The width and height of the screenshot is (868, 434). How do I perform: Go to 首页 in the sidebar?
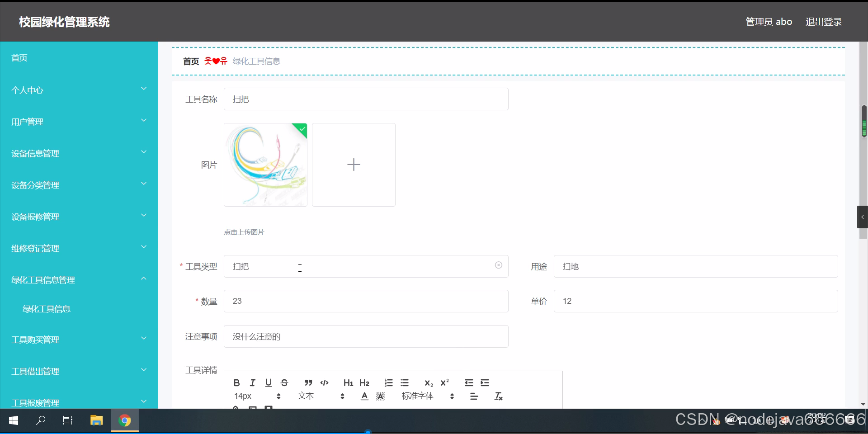[79, 58]
